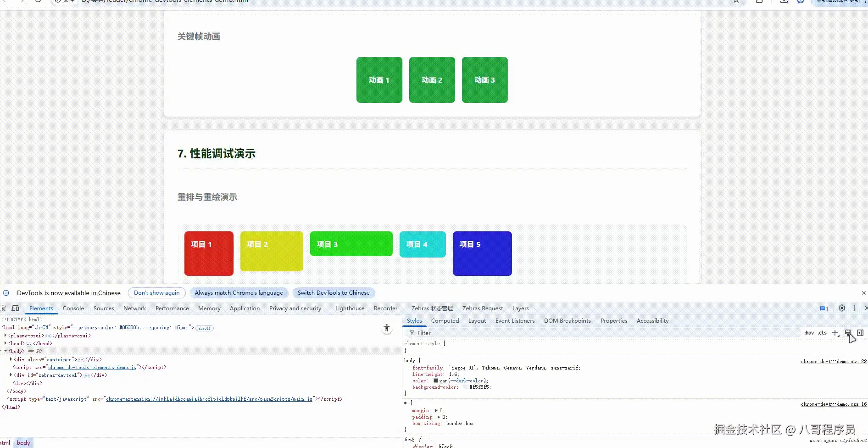Click the Switch DevTools to Chinese button
Screen dimensions: 868x448
pyautogui.click(x=334, y=292)
